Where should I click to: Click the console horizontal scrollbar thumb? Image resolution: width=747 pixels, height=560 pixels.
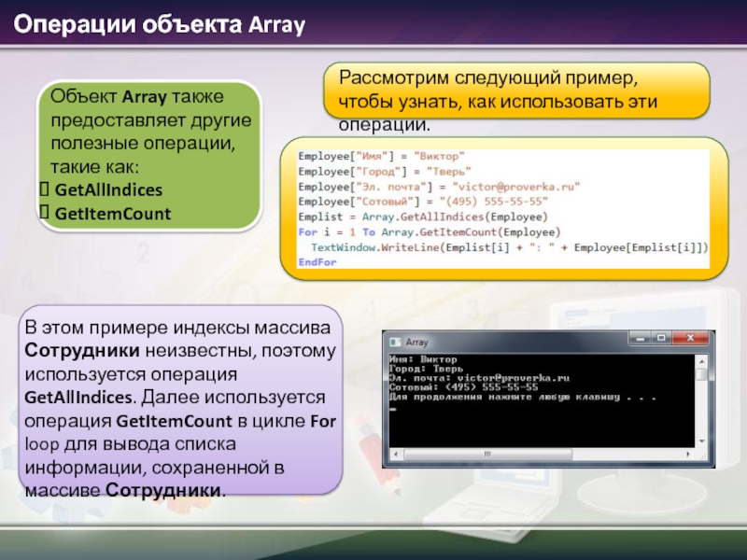click(x=487, y=455)
